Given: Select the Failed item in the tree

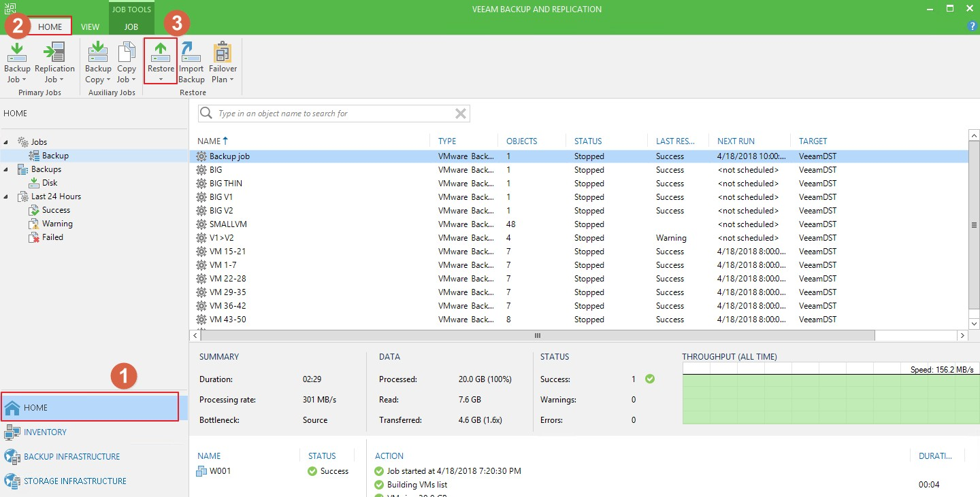Looking at the screenshot, I should pos(52,237).
